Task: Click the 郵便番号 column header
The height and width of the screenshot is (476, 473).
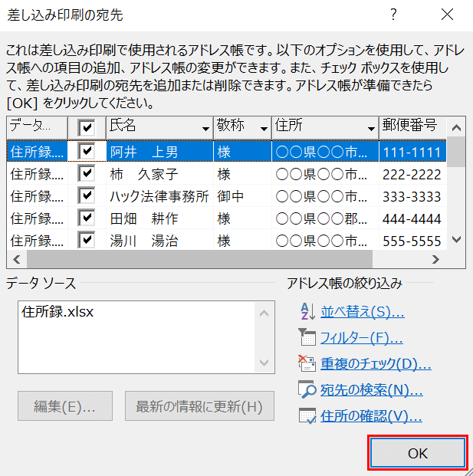Action: [x=413, y=127]
